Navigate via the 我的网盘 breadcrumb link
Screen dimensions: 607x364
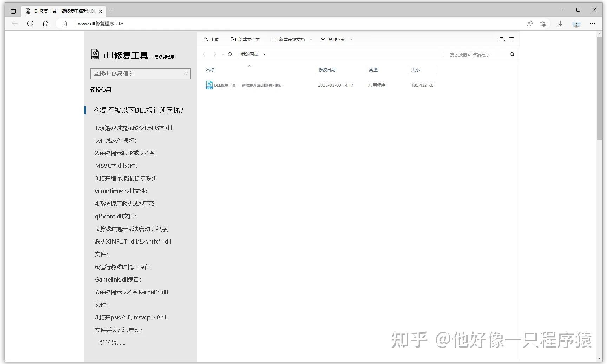pyautogui.click(x=249, y=54)
